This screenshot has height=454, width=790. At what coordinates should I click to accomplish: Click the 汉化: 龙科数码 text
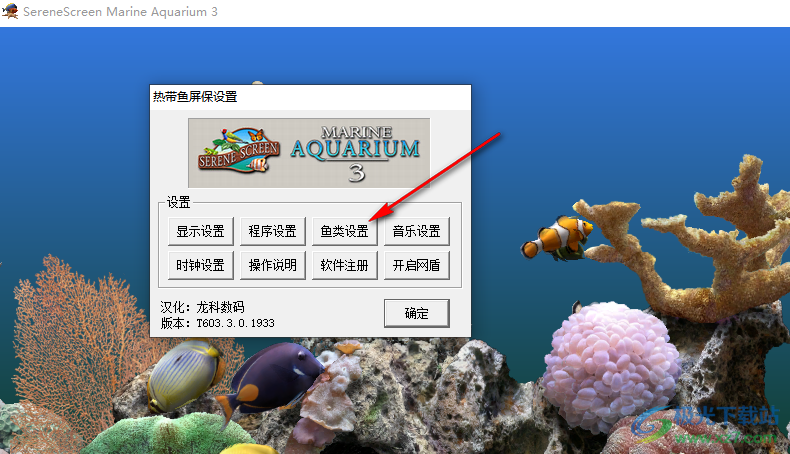[x=203, y=307]
